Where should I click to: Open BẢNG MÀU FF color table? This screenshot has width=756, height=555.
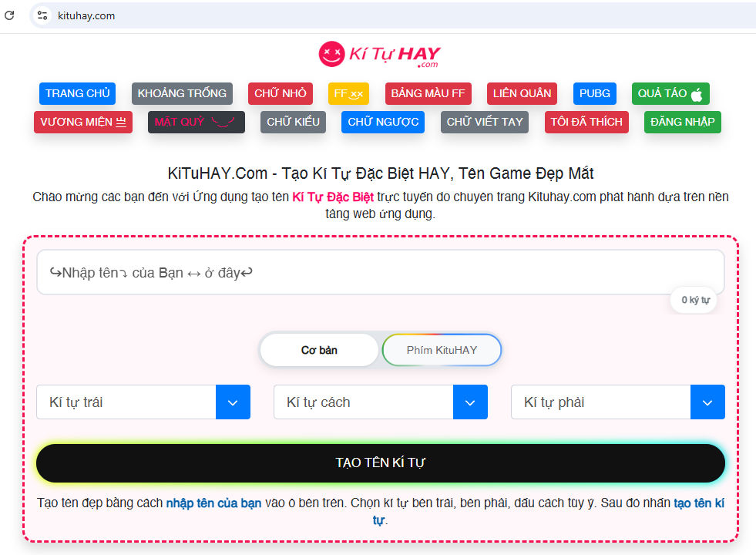click(x=428, y=93)
